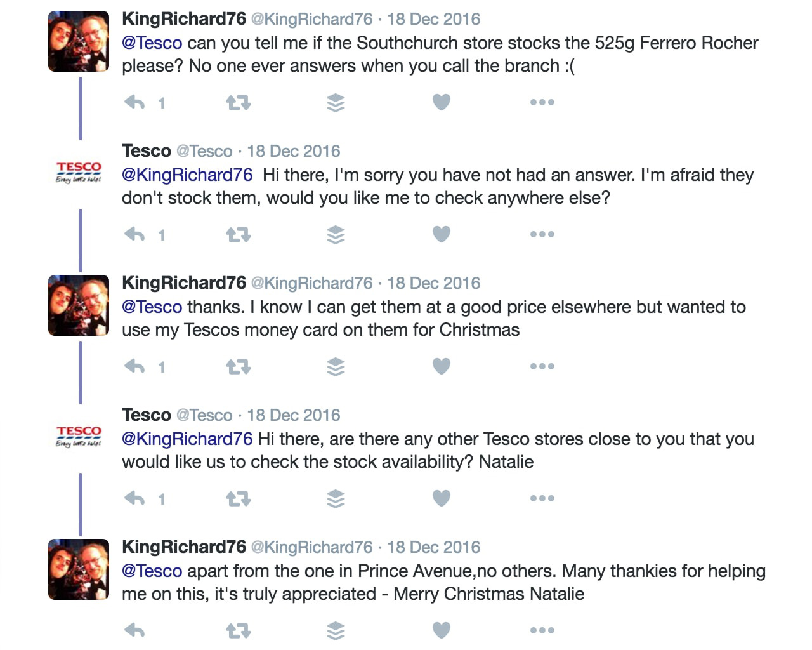This screenshot has height=650, width=812.
Task: Retweet Tesco's first reply
Action: tap(239, 235)
